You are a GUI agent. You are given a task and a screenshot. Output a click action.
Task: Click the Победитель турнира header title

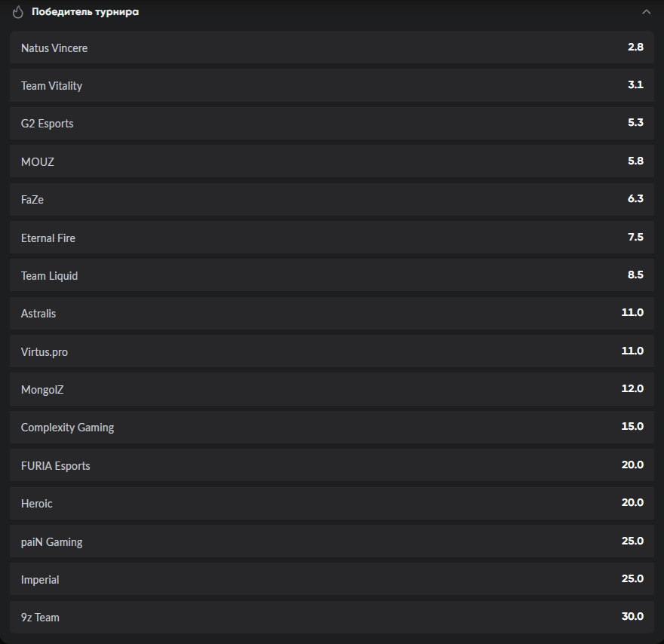pyautogui.click(x=85, y=12)
